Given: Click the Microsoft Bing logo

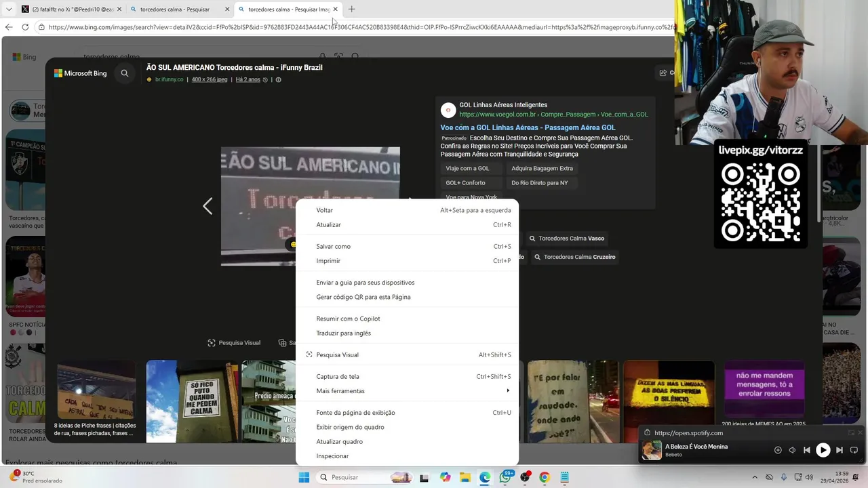Looking at the screenshot, I should (81, 73).
